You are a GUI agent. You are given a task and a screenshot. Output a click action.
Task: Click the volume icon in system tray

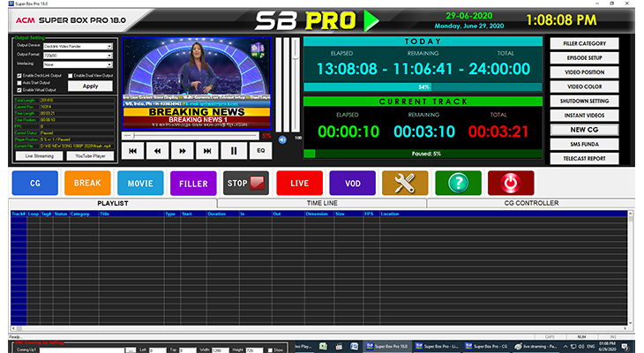click(x=581, y=347)
